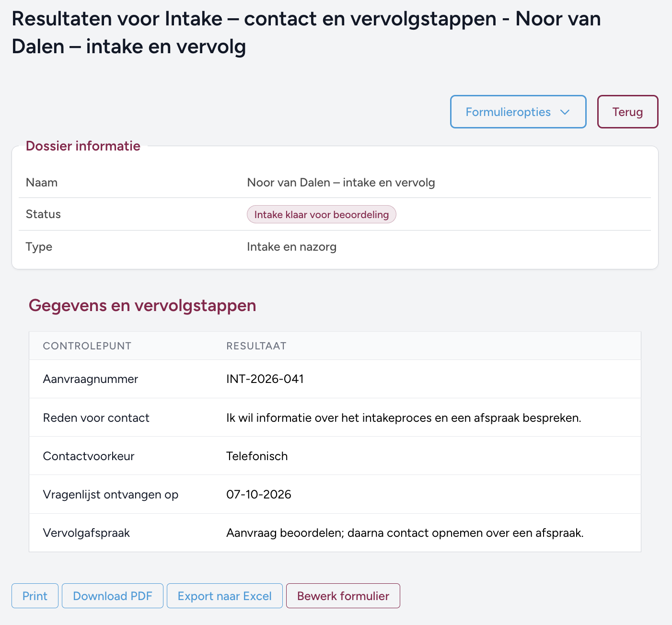This screenshot has height=625, width=672.
Task: Select the Telefonisch value
Action: point(257,456)
